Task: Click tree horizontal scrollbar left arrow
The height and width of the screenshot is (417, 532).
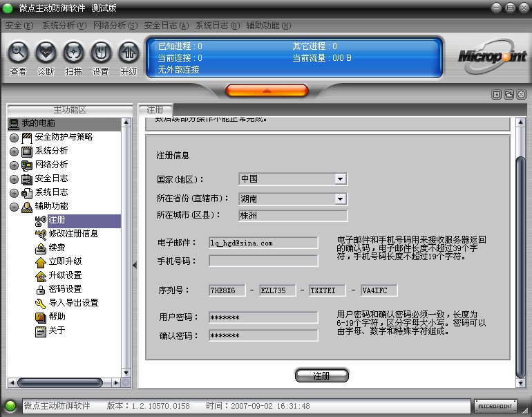Action: (12, 382)
